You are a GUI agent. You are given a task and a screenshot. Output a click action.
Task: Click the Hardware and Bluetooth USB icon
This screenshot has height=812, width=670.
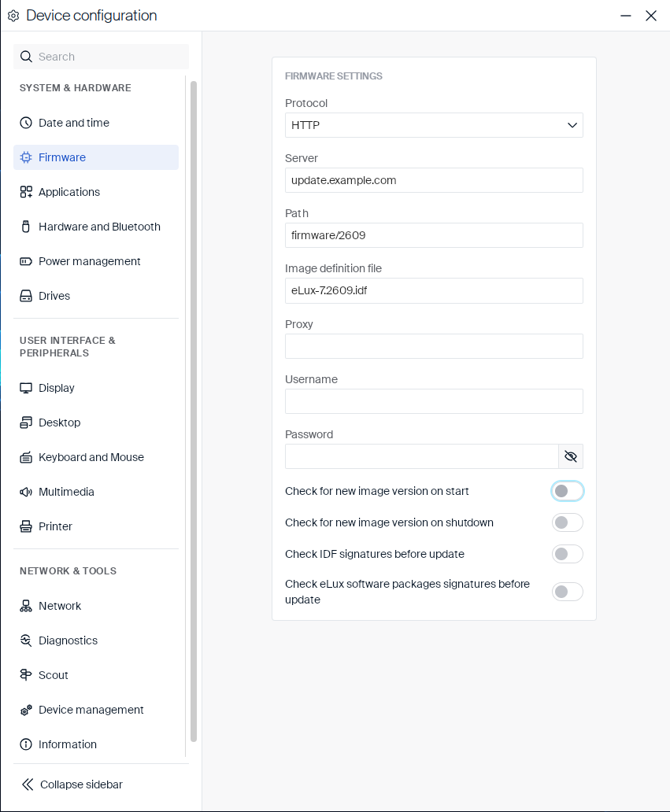tap(26, 227)
